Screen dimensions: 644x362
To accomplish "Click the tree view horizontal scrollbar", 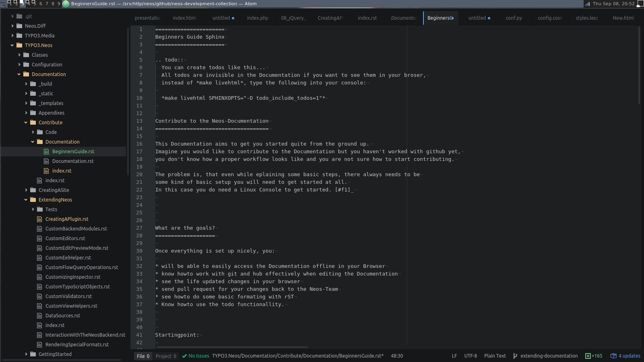I will click(62, 360).
